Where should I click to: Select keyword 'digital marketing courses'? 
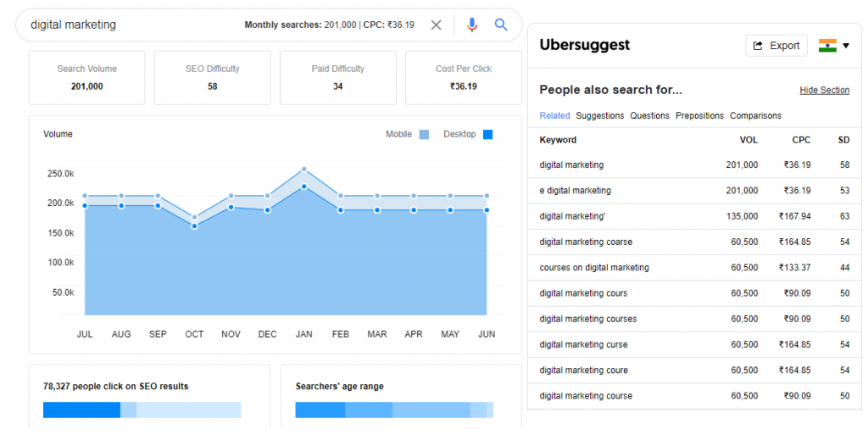[588, 319]
